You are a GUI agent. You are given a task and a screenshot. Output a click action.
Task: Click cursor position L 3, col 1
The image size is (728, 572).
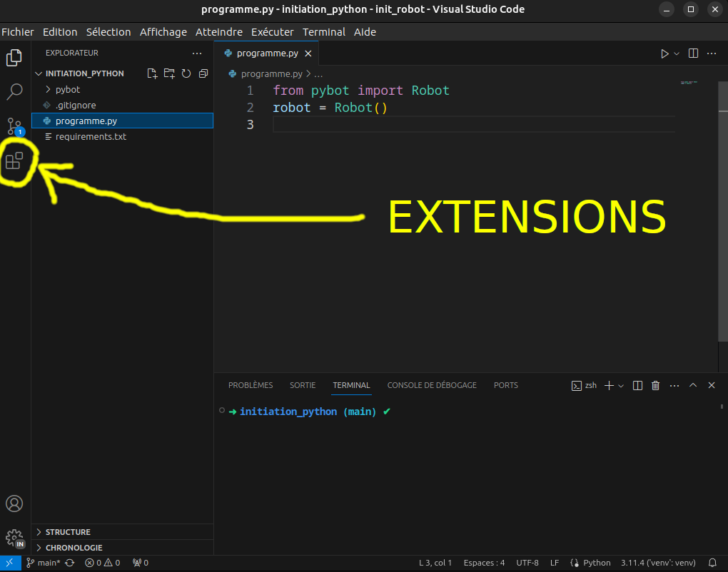[435, 563]
